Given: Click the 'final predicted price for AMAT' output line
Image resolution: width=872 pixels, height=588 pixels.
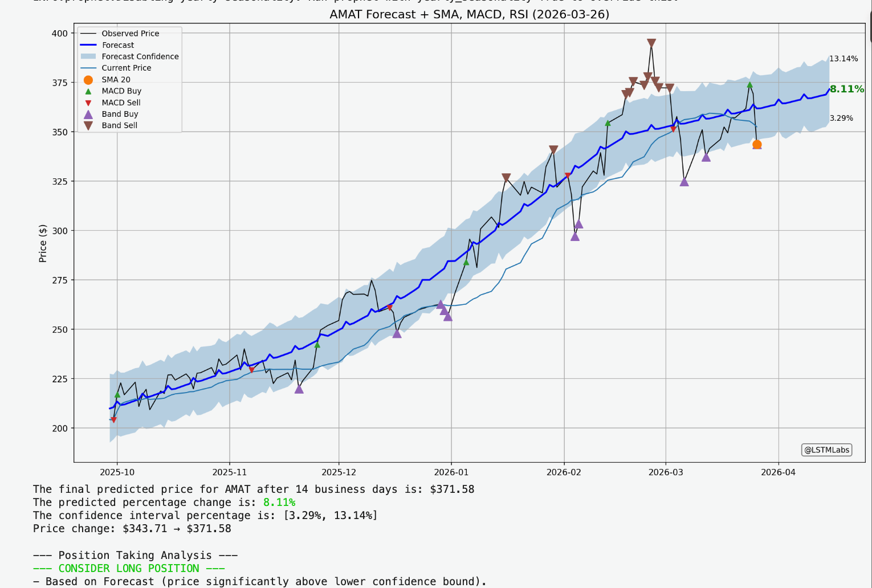Looking at the screenshot, I should pos(254,489).
